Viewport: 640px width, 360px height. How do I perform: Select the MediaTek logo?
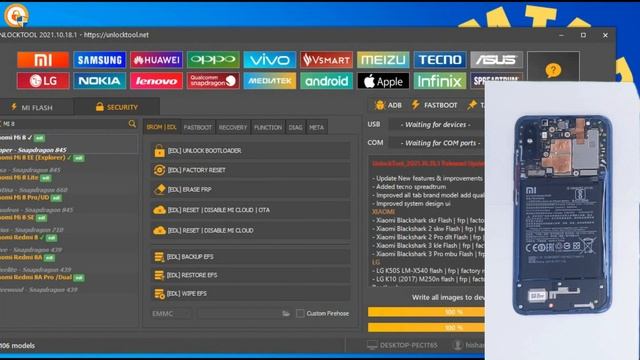pos(269,81)
